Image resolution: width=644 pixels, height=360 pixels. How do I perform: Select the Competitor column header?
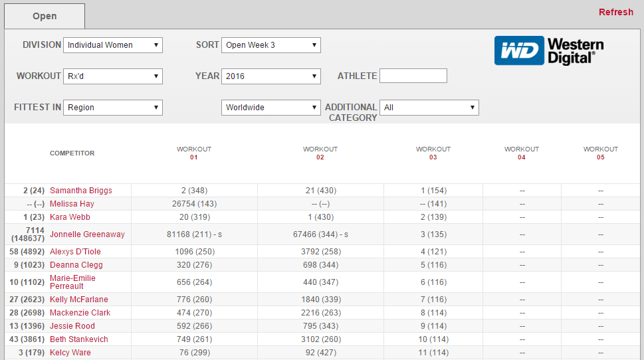72,153
